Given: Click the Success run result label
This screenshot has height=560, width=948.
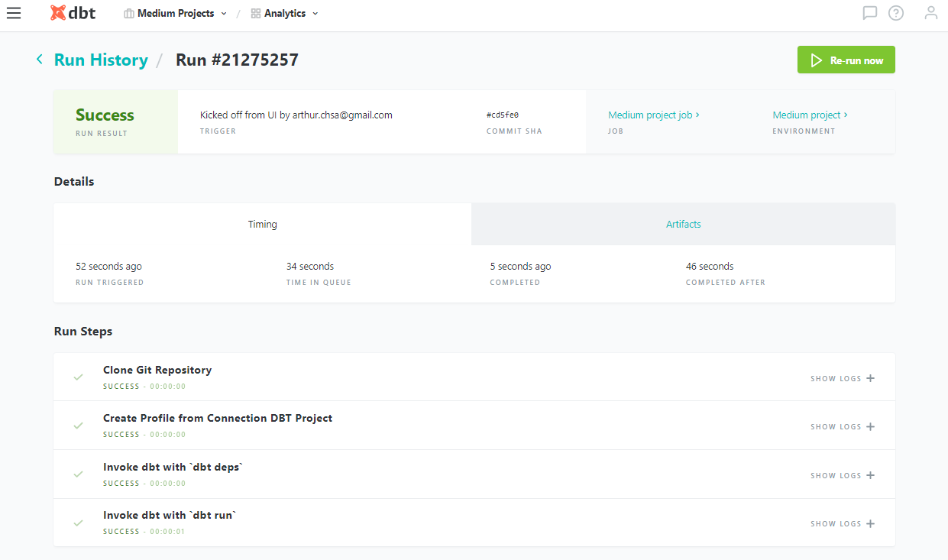Looking at the screenshot, I should (x=105, y=115).
